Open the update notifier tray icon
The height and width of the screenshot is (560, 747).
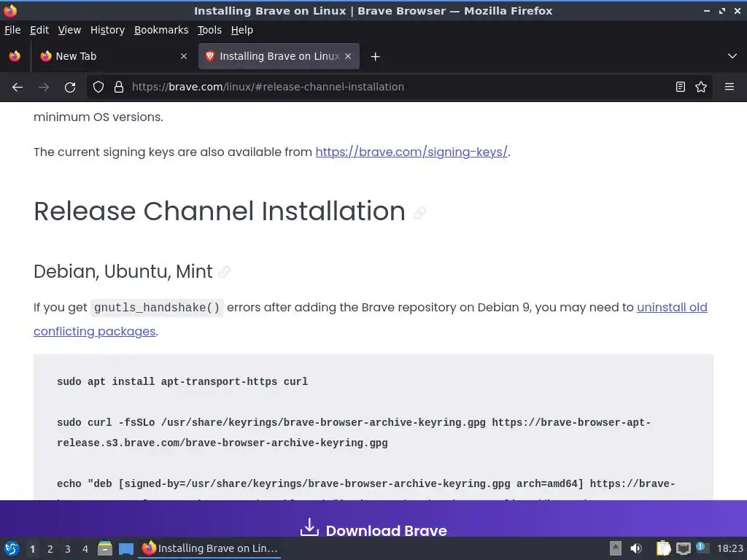[x=702, y=548]
